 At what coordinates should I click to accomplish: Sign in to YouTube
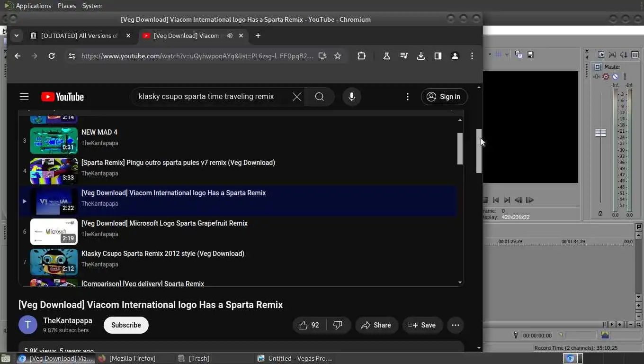(x=444, y=97)
